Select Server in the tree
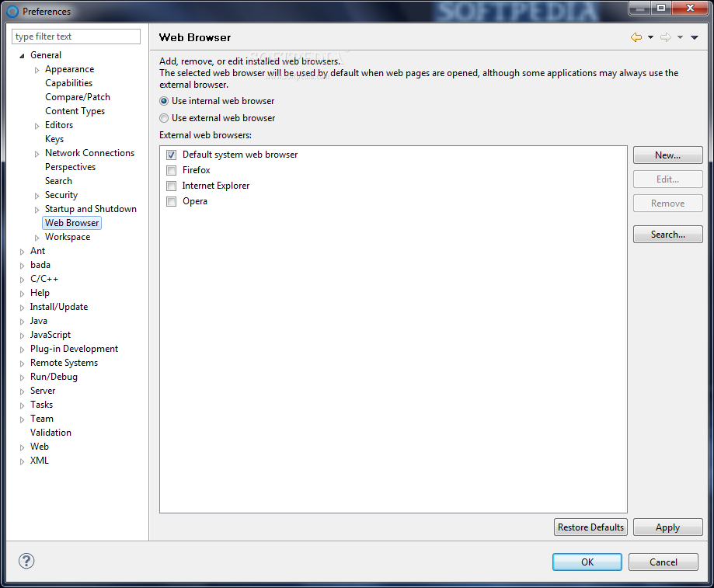The width and height of the screenshot is (714, 588). (43, 391)
